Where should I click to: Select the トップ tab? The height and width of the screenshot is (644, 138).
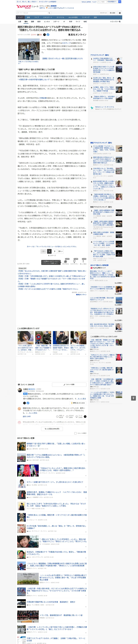click(x=20, y=17)
